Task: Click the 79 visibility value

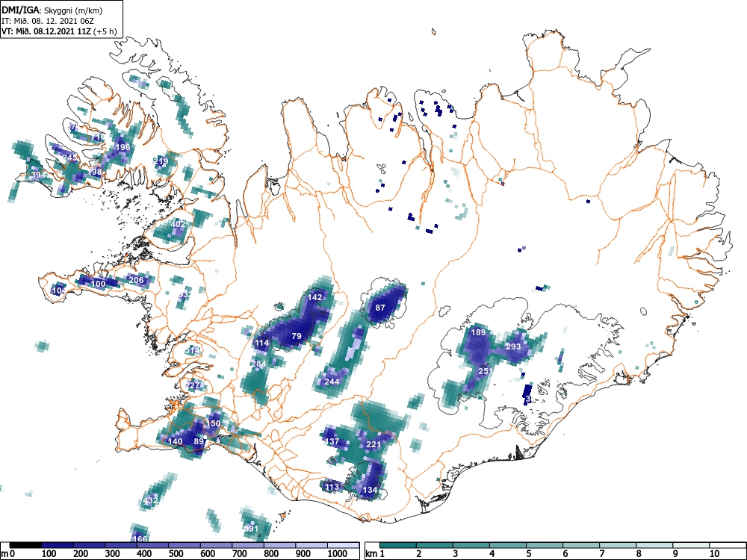Action: pyautogui.click(x=297, y=336)
